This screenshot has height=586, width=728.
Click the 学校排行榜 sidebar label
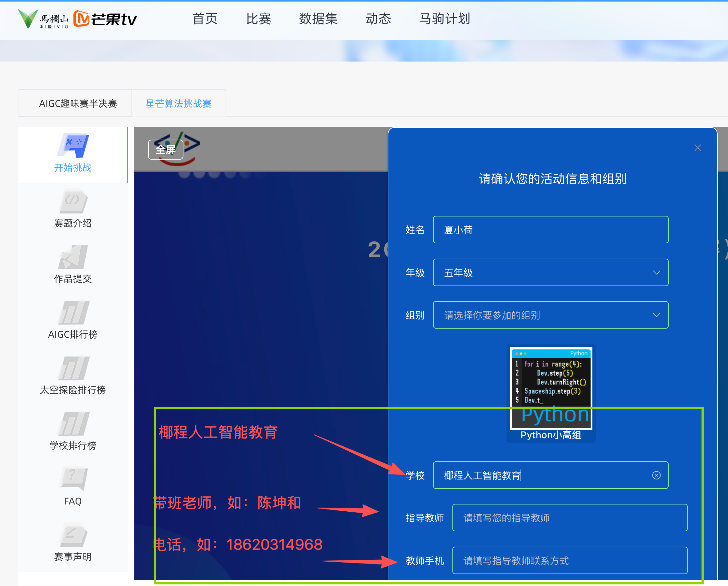click(x=73, y=446)
